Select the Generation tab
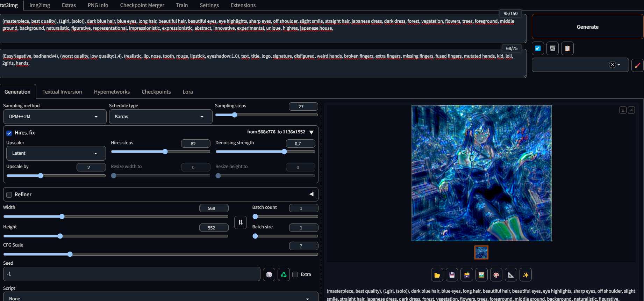644x301 pixels. click(x=17, y=92)
